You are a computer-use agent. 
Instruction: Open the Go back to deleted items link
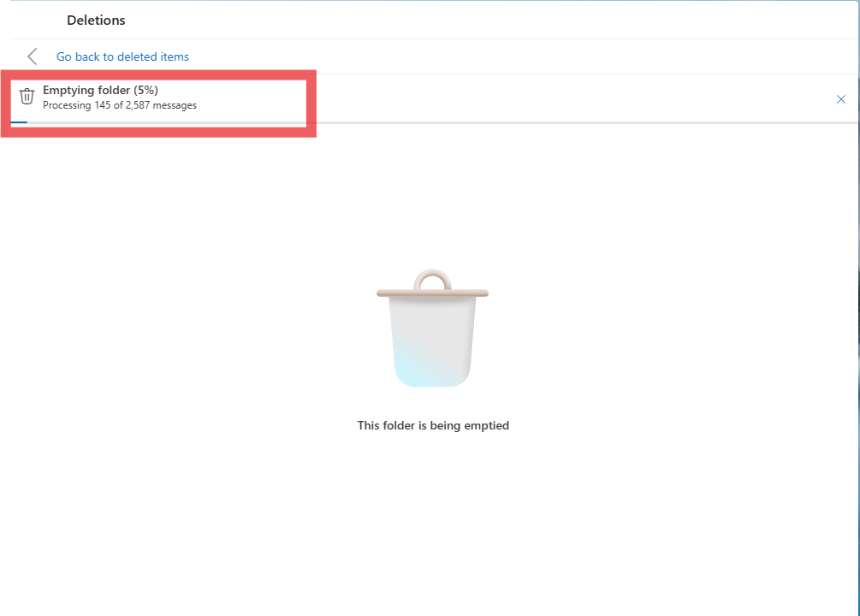click(123, 56)
